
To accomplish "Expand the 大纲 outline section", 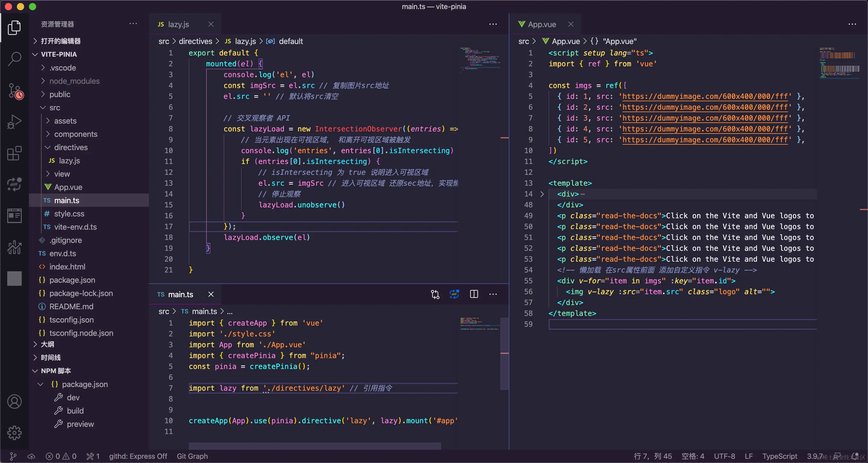I will 48,344.
